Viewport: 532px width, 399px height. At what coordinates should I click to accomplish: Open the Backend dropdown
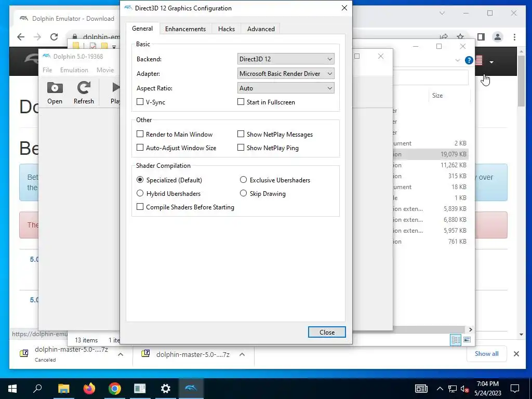point(286,59)
